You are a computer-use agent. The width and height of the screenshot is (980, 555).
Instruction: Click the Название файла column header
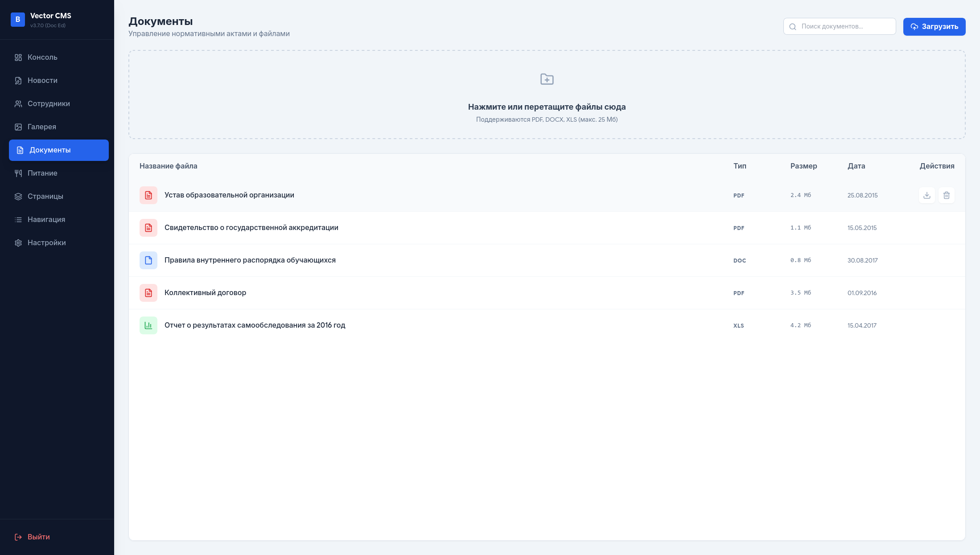click(168, 166)
